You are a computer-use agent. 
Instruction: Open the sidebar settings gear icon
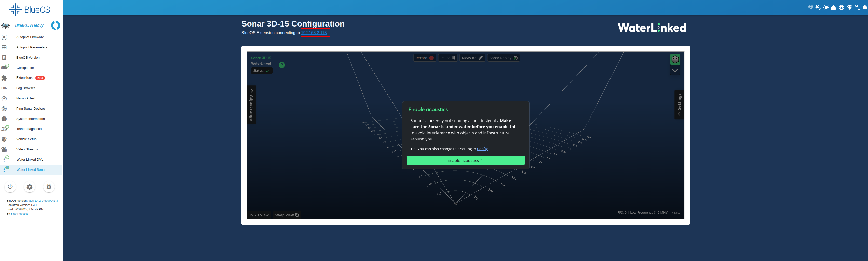tap(30, 187)
